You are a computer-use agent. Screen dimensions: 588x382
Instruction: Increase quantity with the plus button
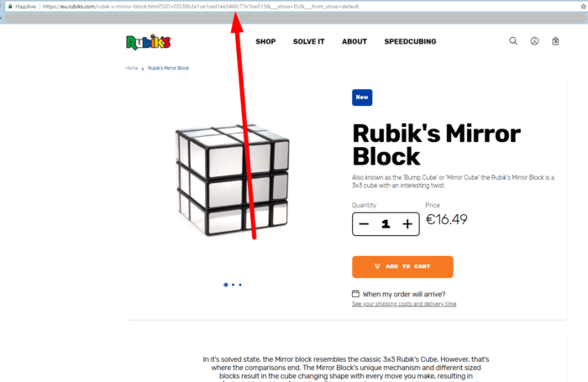point(407,224)
